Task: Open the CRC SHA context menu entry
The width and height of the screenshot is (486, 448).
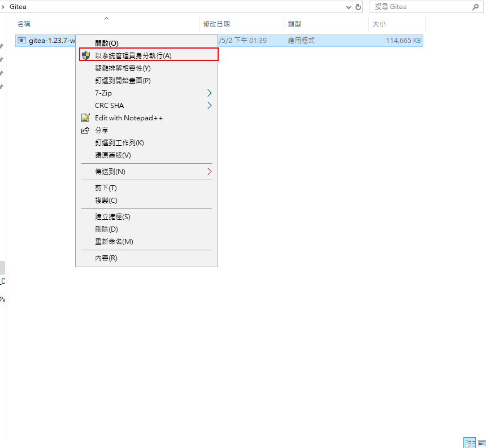Action: pos(146,105)
